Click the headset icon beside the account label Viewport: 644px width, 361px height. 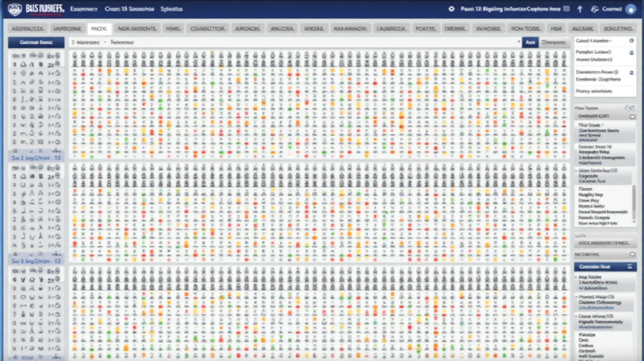594,9
